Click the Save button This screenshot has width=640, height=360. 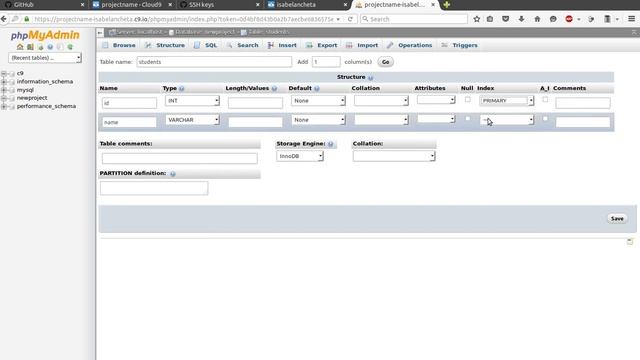[x=617, y=218]
